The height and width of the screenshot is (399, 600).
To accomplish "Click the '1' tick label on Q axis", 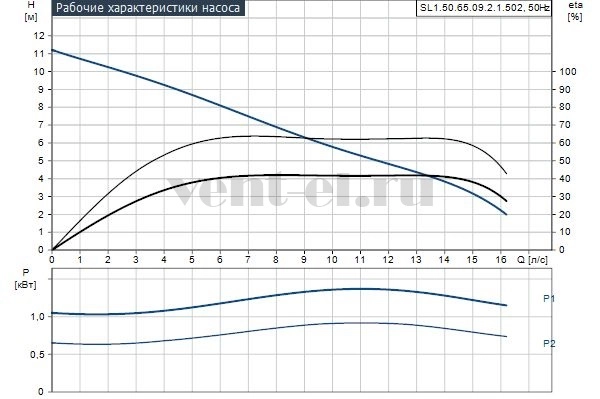I will (x=80, y=260).
